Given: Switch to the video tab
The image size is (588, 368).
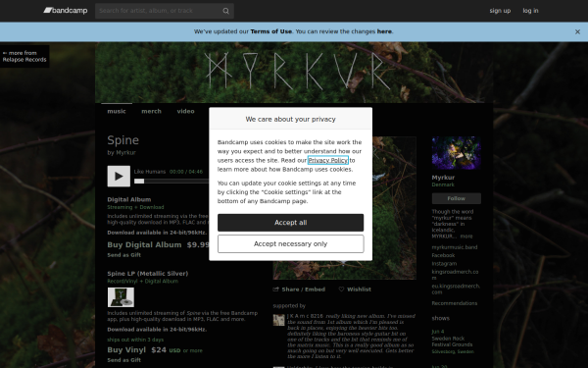Looking at the screenshot, I should click(x=185, y=111).
